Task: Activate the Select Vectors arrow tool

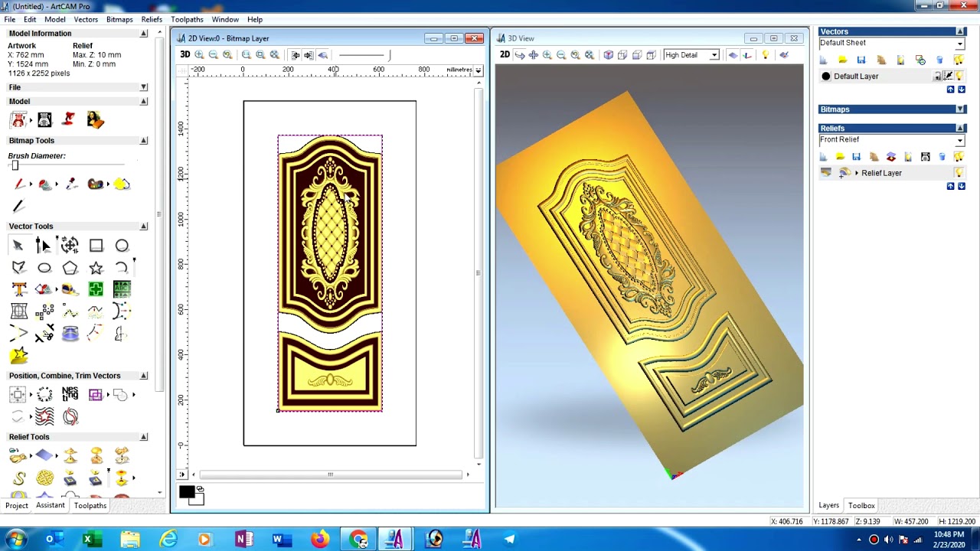Action: click(x=18, y=246)
